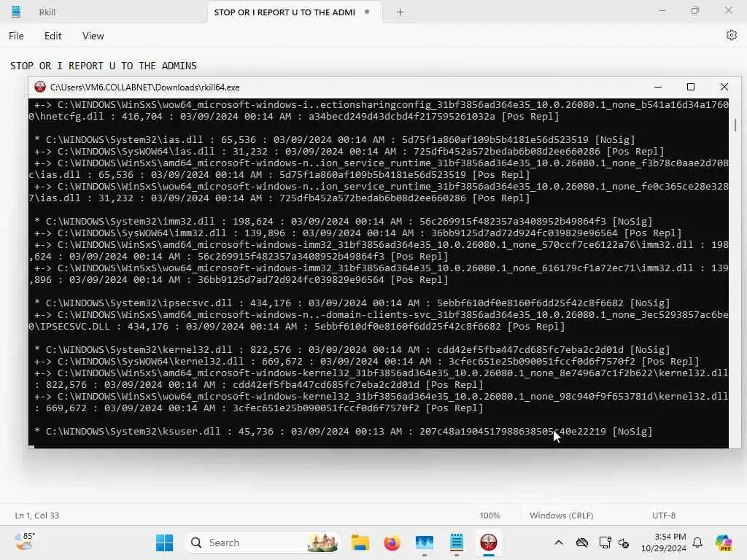Click the SysWOW64\kernel32.dll console line
Screen dimensions: 747x560
pos(367,362)
